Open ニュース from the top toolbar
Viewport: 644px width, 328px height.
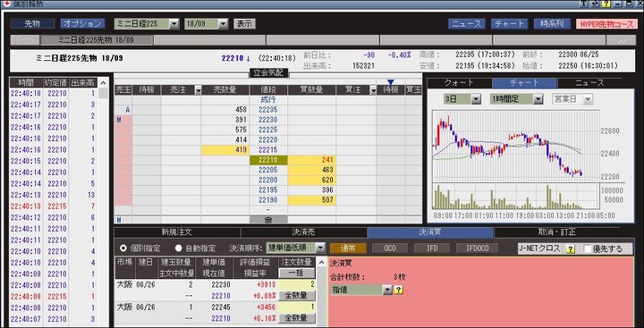(x=467, y=24)
